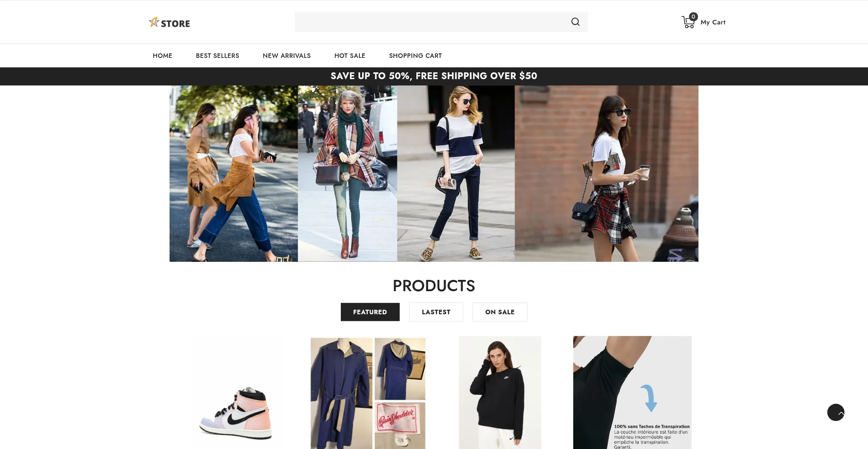Open the My Cart link
Viewport: 868px width, 449px height.
click(712, 22)
